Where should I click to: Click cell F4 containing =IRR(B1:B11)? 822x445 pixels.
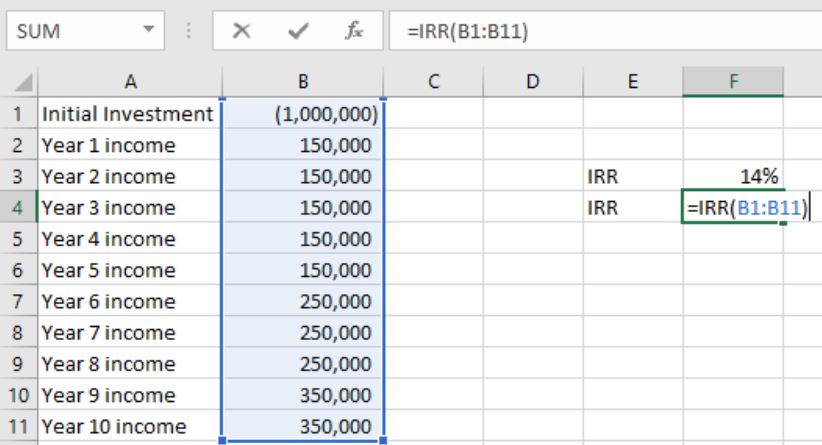pyautogui.click(x=733, y=208)
